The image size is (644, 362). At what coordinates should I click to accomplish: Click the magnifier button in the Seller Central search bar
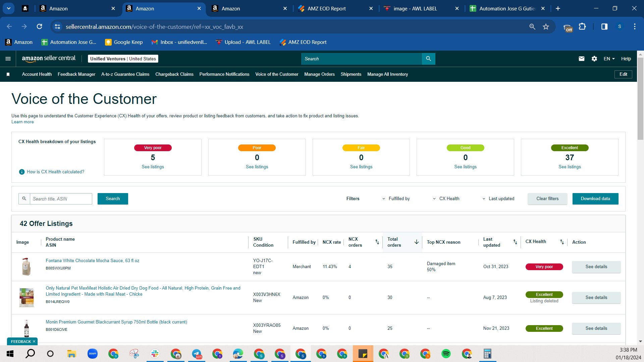428,59
